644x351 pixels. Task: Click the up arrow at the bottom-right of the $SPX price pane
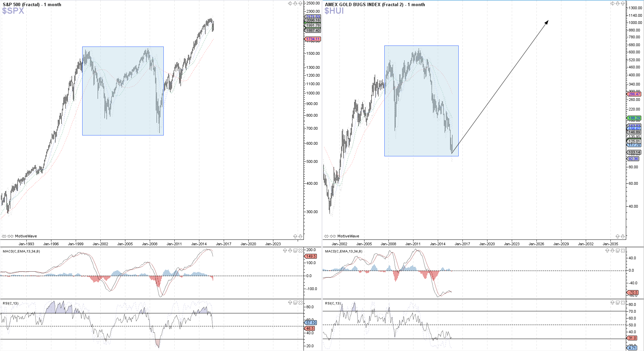295,236
